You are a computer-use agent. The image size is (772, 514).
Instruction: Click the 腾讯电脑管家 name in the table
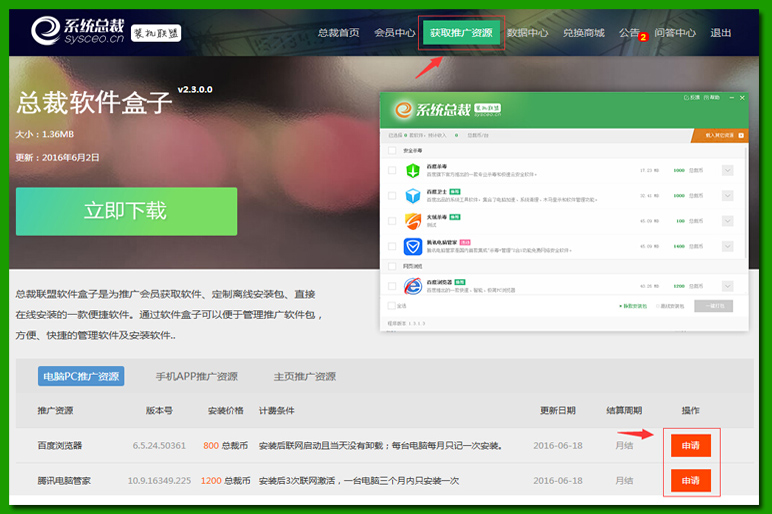tap(64, 481)
